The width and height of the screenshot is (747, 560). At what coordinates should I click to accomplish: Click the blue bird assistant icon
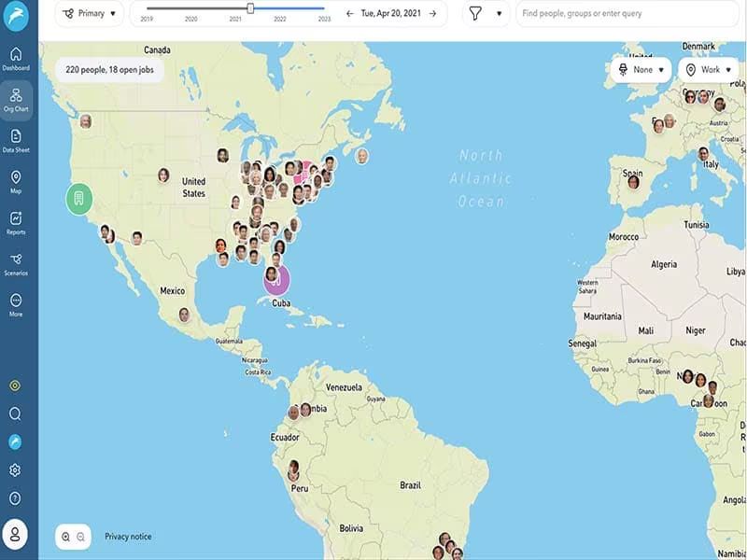15,441
